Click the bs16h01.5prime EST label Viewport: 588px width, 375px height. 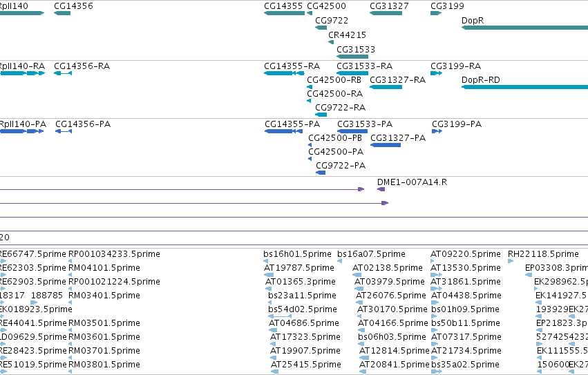coord(297,254)
